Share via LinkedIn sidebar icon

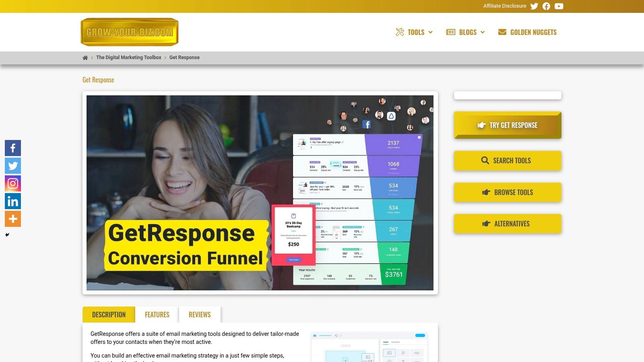click(13, 201)
